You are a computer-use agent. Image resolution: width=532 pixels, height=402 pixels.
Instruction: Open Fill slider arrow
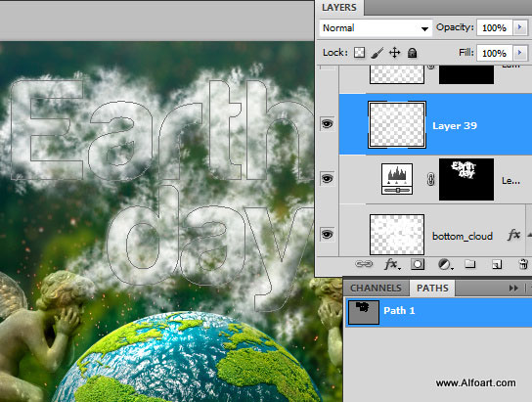[x=520, y=53]
